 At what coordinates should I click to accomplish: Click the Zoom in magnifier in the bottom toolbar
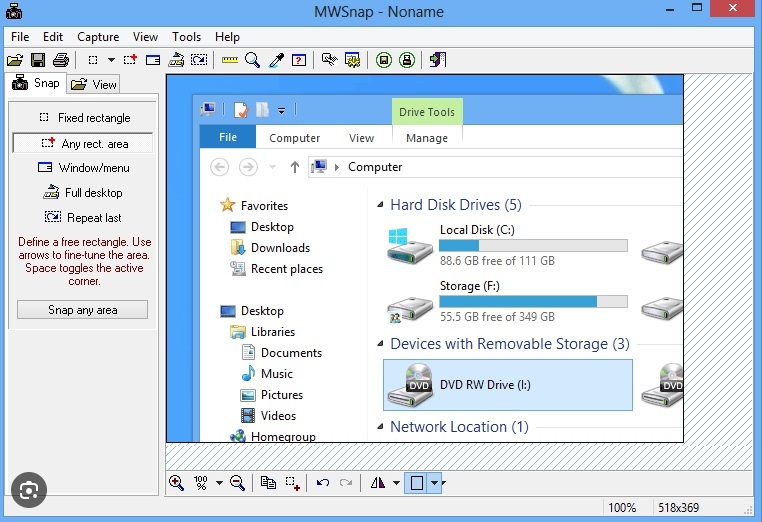[x=176, y=483]
